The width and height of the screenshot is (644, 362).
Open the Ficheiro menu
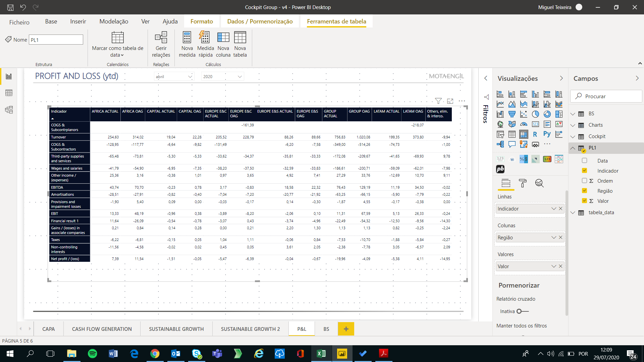pos(19,22)
